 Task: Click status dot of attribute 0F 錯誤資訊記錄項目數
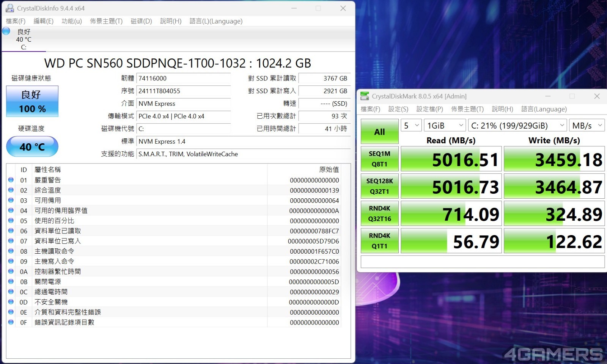pos(11,322)
